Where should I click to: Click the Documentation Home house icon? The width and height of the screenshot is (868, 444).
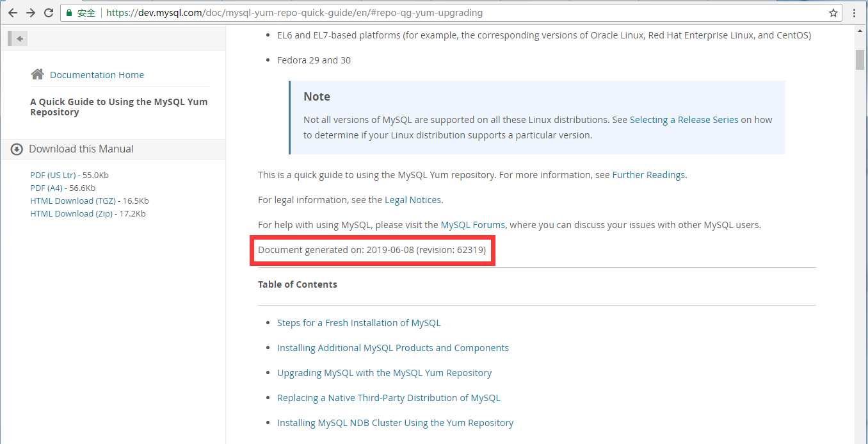point(37,74)
